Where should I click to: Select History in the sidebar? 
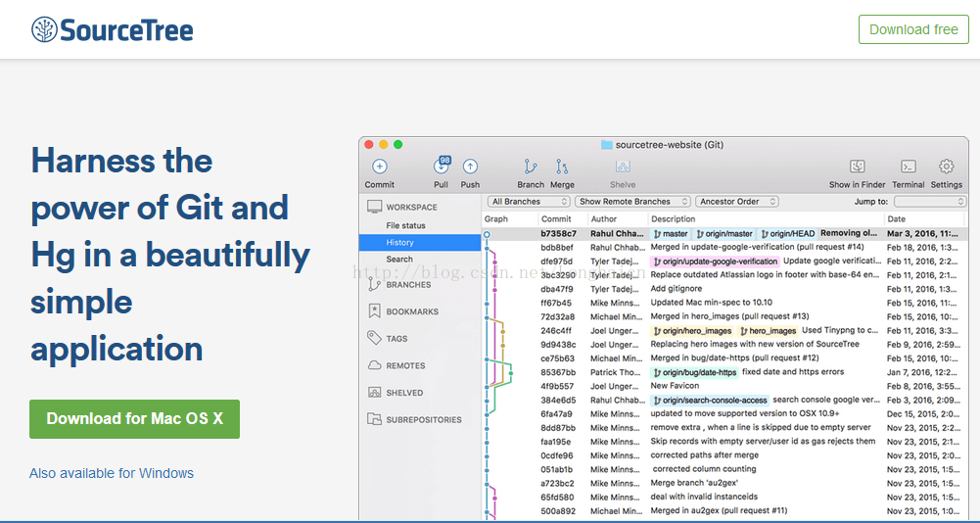(420, 242)
